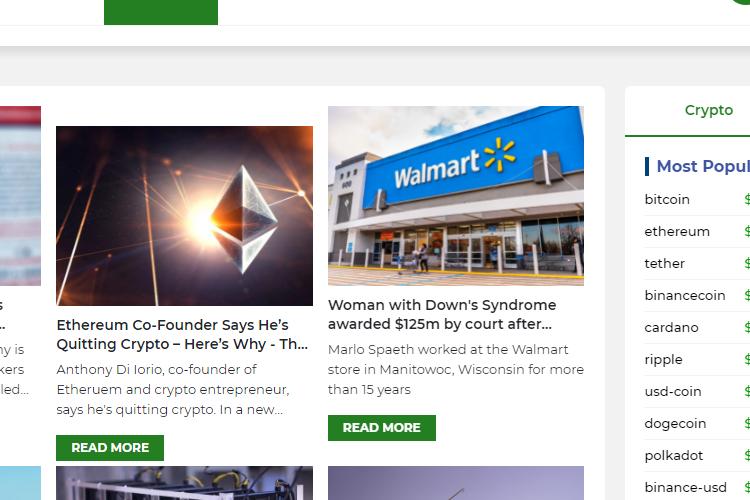Screen dimensions: 750x500
Task: Click Read More under the Walmart article
Action: coord(382,428)
